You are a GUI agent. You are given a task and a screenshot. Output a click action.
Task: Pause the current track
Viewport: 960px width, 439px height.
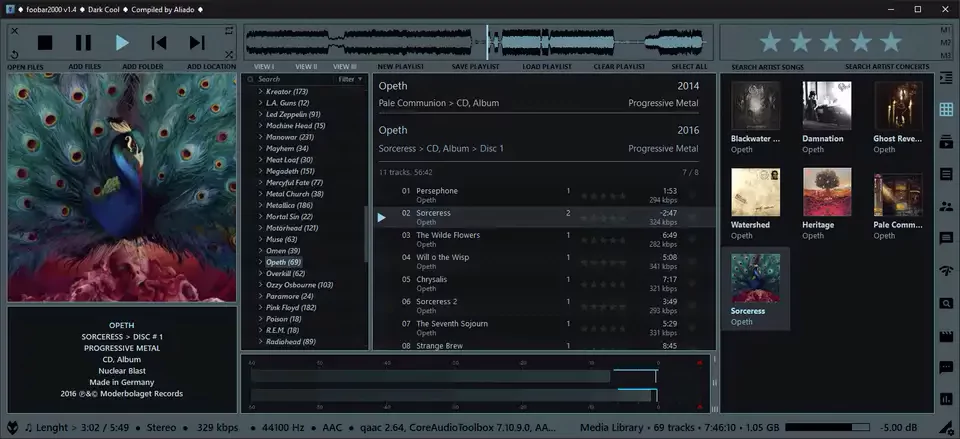pos(83,42)
